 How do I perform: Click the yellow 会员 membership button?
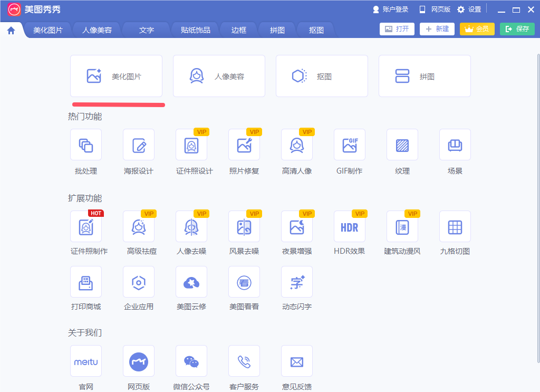[477, 29]
